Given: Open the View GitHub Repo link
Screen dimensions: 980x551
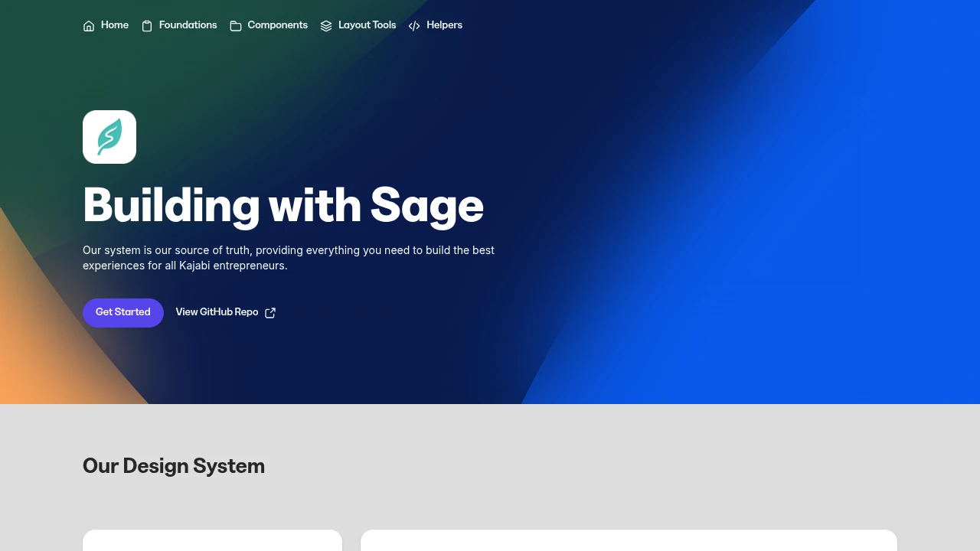Looking at the screenshot, I should [x=217, y=312].
